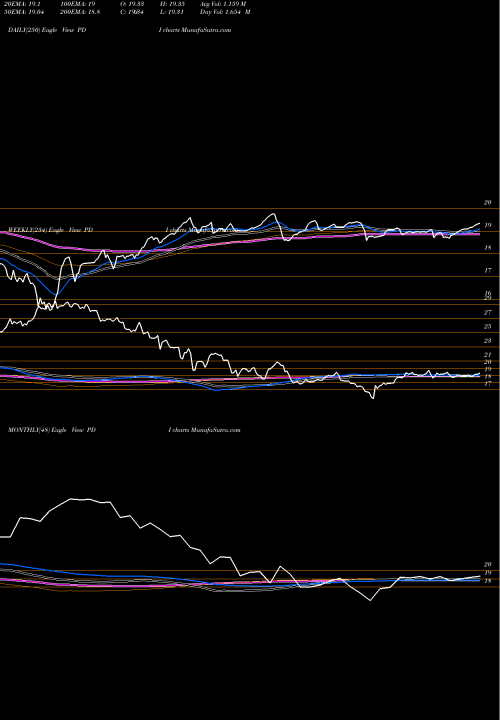500x720 pixels.
Task: Click the weekly chart's 25 price axis label
Action: pyautogui.click(x=488, y=326)
